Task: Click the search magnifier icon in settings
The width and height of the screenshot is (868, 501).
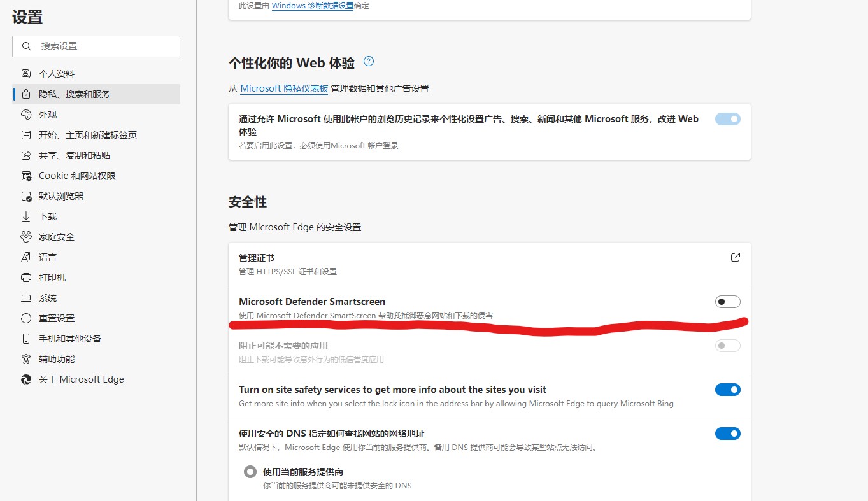Action: pyautogui.click(x=26, y=46)
